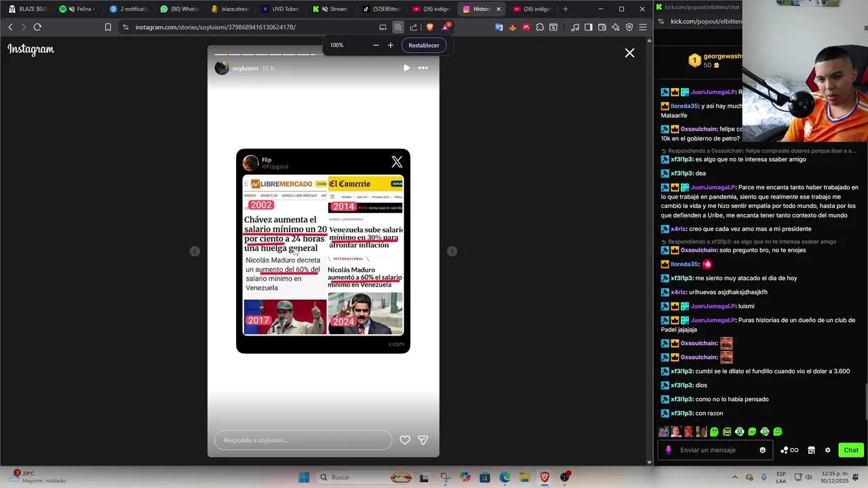Viewport: 868px width, 488px height.
Task: Share the story via paper plane icon
Action: point(423,440)
